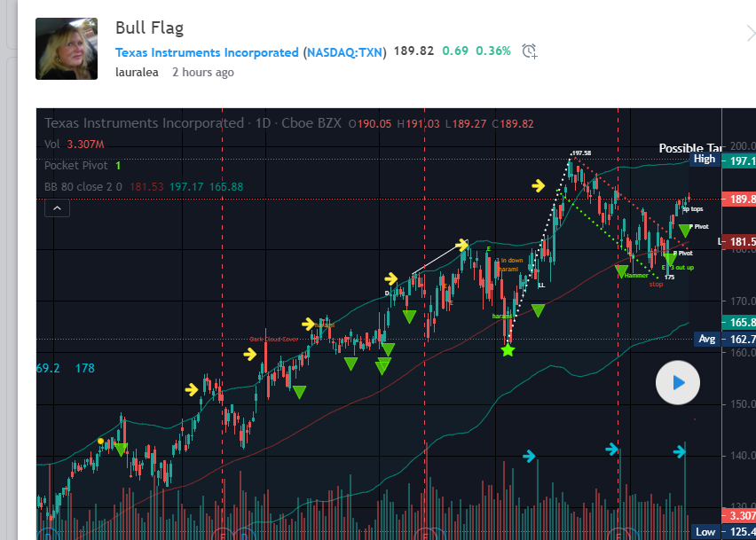Image resolution: width=756 pixels, height=540 pixels.
Task: Click the alarm clock alert icon
Action: click(x=530, y=51)
